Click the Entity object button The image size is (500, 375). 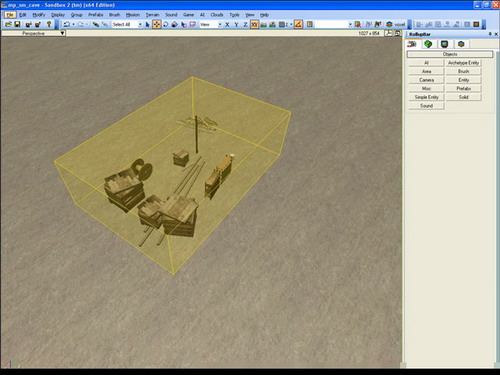[x=463, y=80]
